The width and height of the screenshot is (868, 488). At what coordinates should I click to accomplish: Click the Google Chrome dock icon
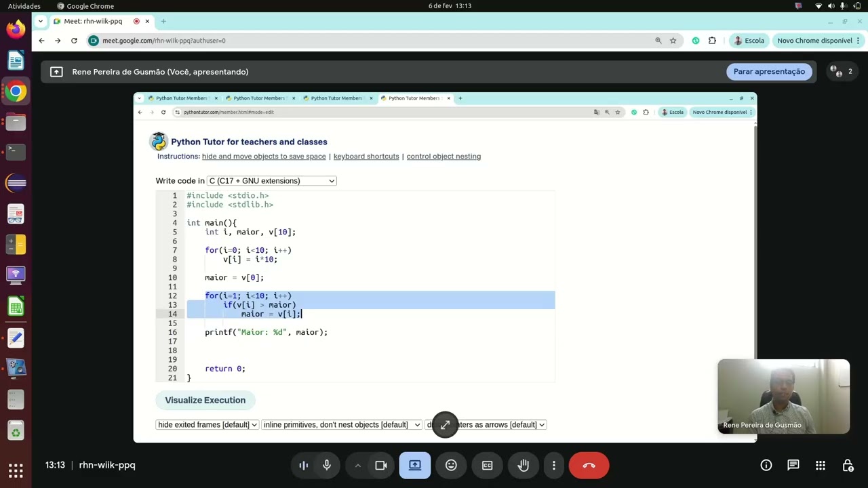click(x=16, y=91)
